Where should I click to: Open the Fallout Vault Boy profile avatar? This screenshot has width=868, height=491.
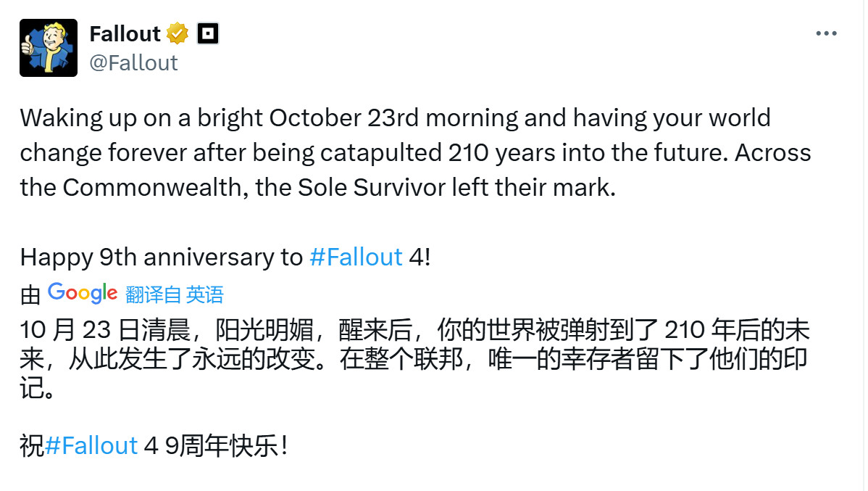[x=48, y=46]
